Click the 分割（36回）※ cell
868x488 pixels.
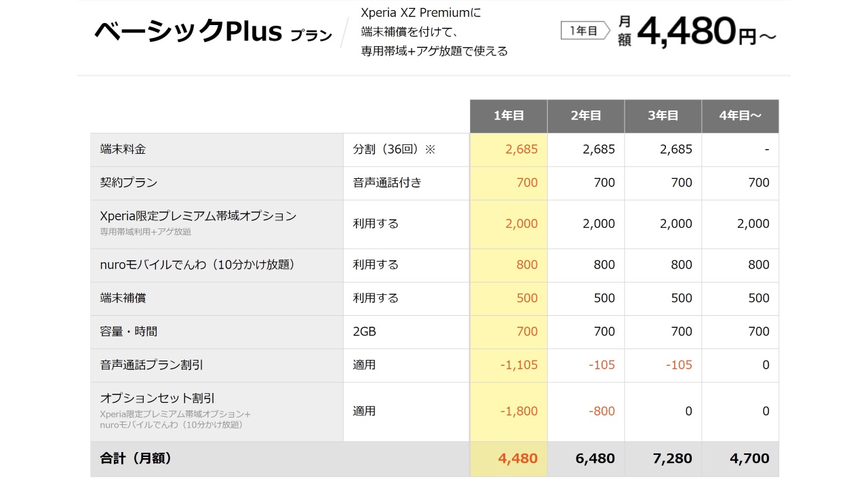[x=393, y=149]
